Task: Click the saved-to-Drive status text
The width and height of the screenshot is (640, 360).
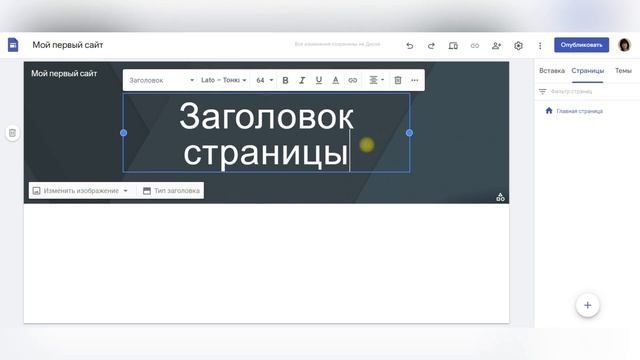Action: 337,44
